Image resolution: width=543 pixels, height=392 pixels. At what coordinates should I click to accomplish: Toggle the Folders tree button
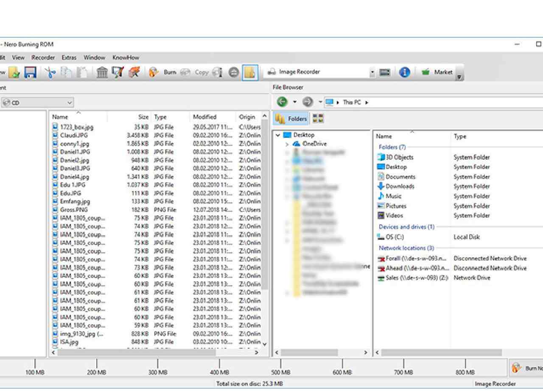pos(291,119)
